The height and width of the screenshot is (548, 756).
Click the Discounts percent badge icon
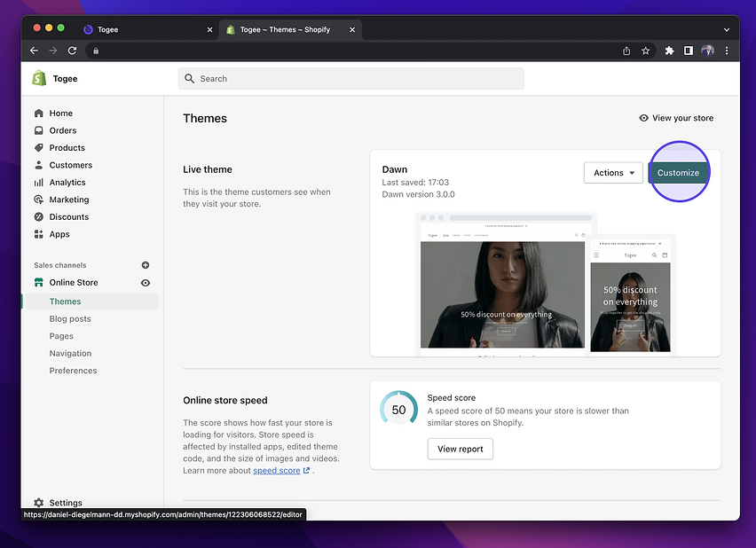click(x=38, y=217)
